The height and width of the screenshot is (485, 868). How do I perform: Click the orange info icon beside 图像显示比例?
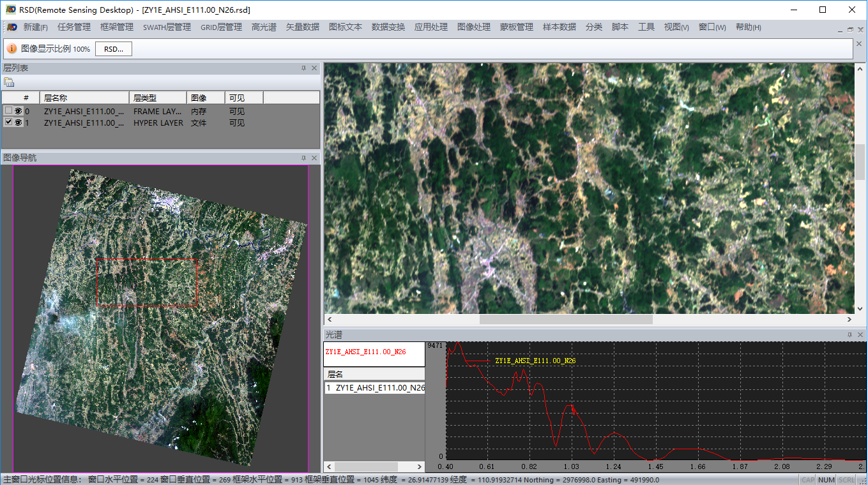11,49
